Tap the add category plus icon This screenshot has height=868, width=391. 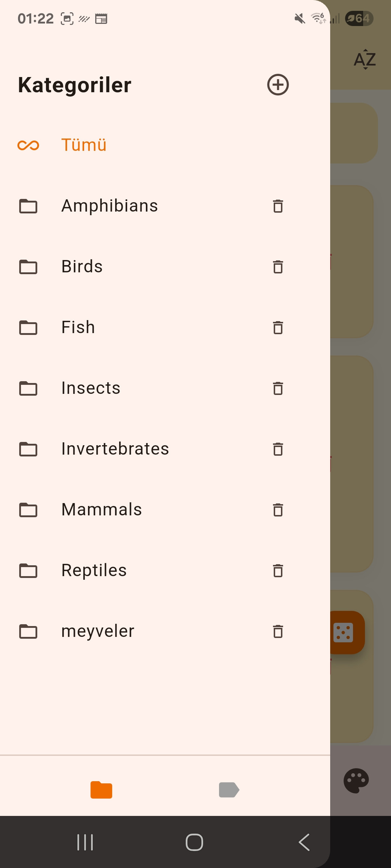point(278,85)
